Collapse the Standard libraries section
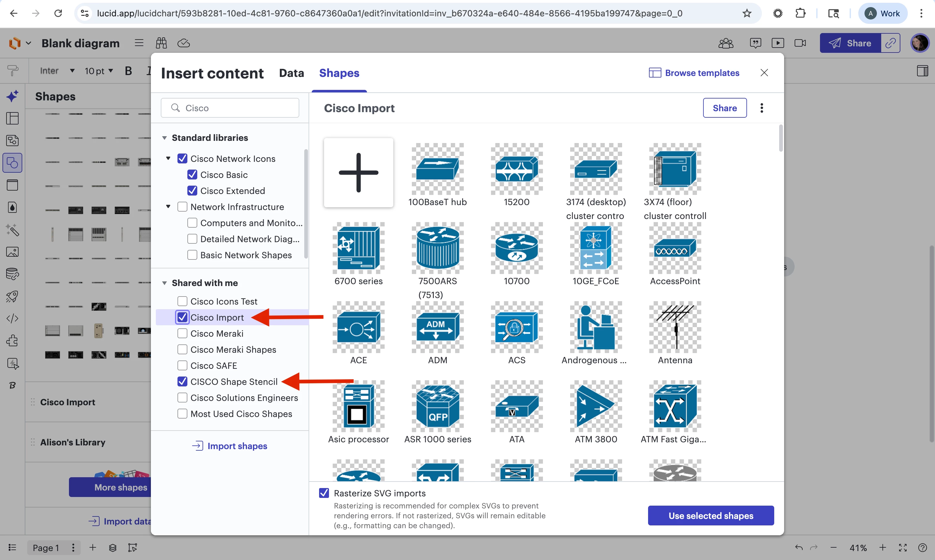Image resolution: width=935 pixels, height=560 pixels. point(164,138)
